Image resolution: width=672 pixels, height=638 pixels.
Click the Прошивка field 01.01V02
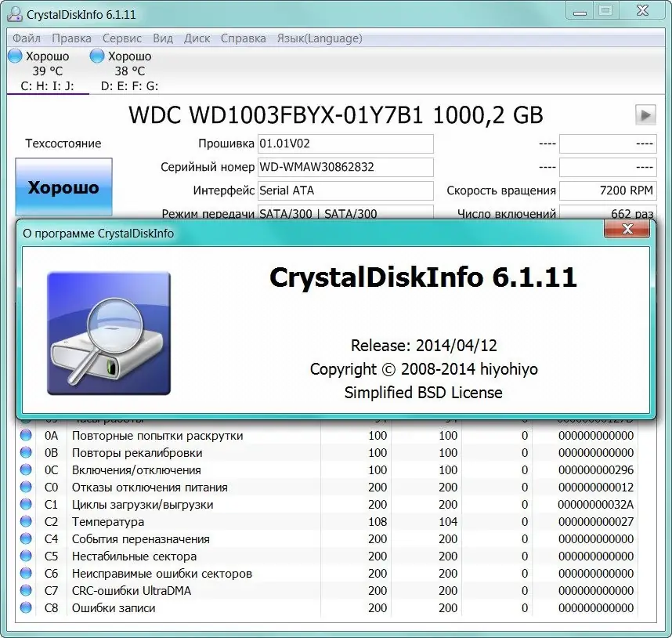point(345,143)
